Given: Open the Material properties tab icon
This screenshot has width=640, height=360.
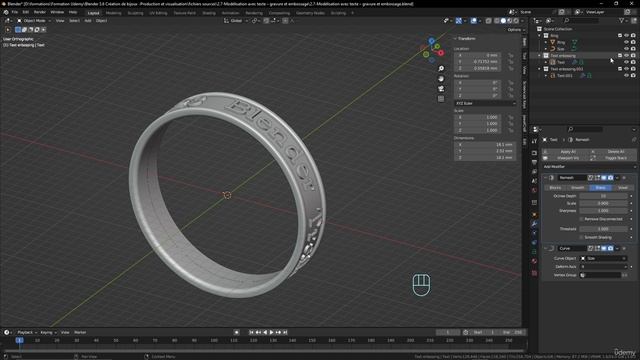Looking at the screenshot, I should click(534, 261).
